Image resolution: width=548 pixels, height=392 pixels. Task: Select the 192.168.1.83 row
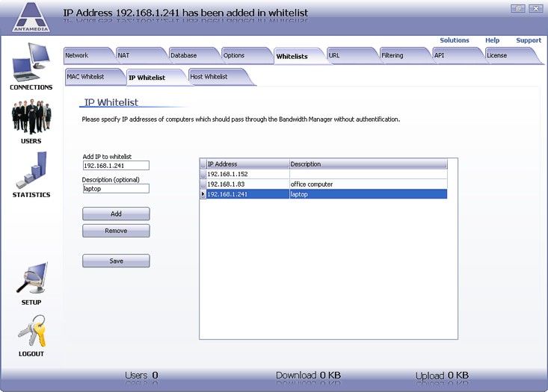tap(323, 184)
